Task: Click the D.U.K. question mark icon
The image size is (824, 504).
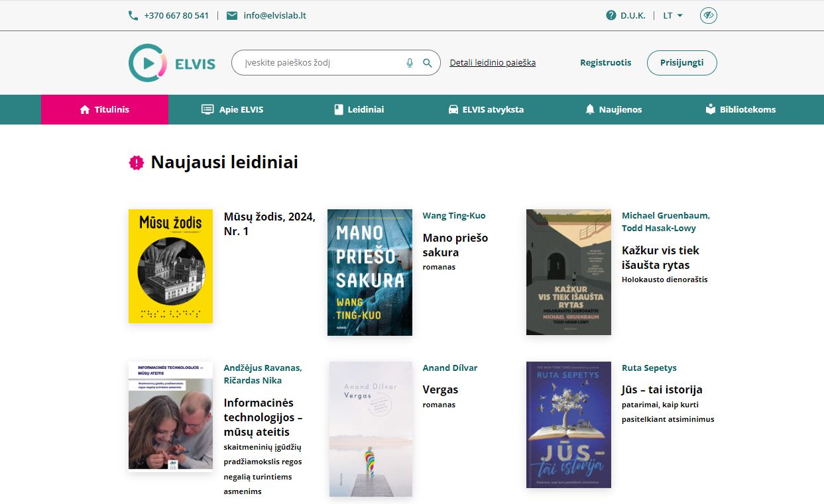Action: click(x=611, y=15)
